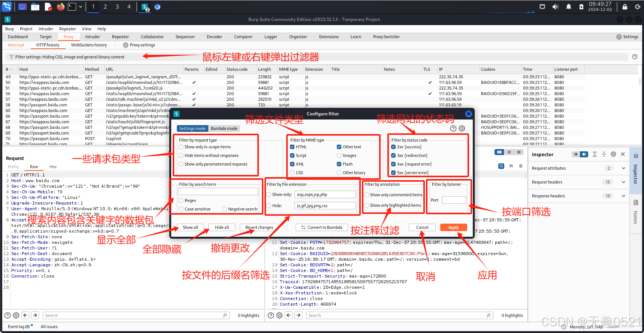Switch filter to Bambda mode
Screen dimensions: 644x333
224,128
